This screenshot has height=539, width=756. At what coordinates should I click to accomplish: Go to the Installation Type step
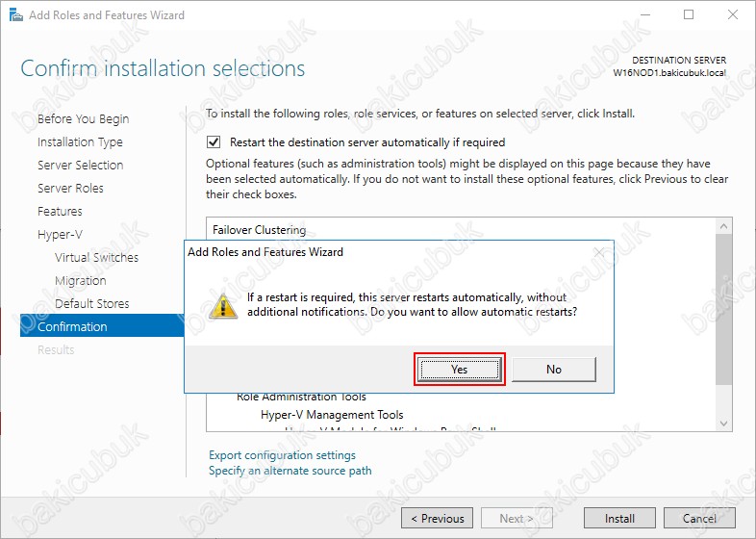click(x=80, y=141)
